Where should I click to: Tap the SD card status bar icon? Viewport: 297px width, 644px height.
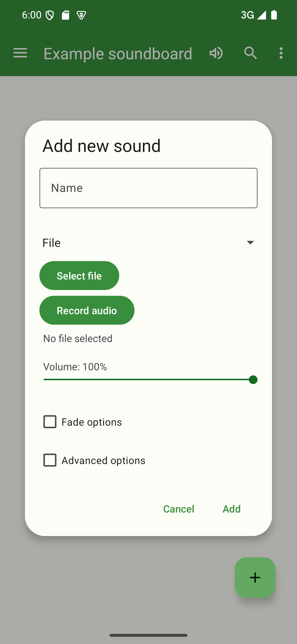tap(65, 15)
